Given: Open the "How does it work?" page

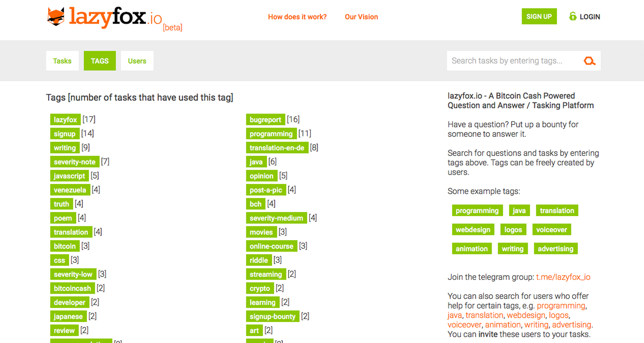Looking at the screenshot, I should (297, 17).
